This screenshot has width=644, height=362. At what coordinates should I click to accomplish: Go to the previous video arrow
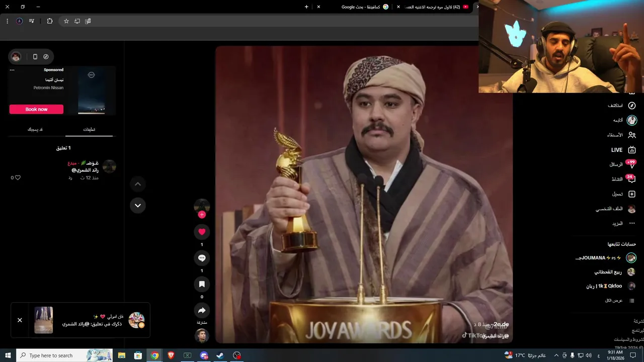tap(138, 184)
